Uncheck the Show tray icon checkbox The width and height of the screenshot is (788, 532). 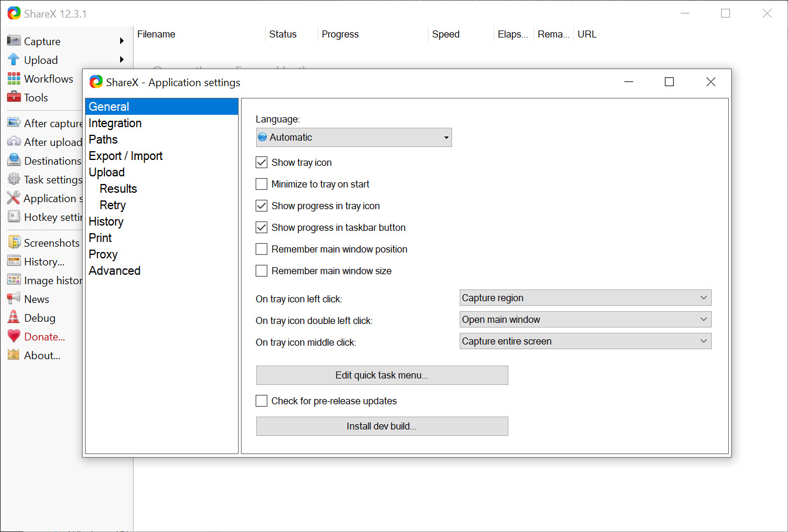[x=261, y=162]
